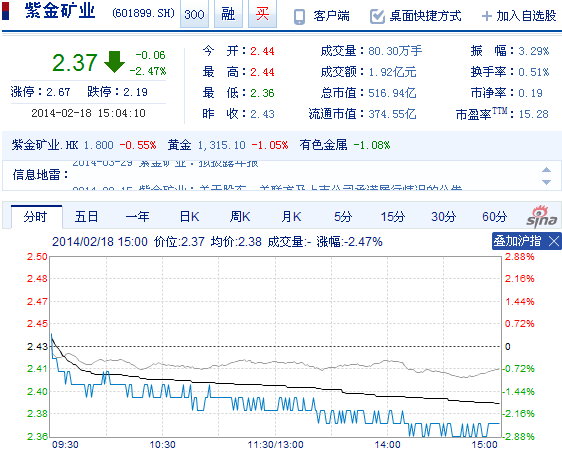Click the 融 margin trading button
This screenshot has height=451, width=562.
[x=228, y=14]
